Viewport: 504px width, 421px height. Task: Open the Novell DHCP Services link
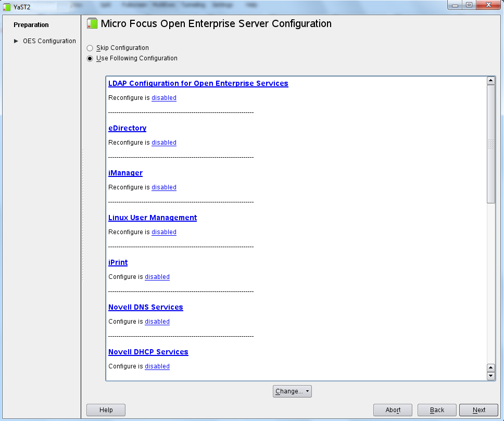148,352
